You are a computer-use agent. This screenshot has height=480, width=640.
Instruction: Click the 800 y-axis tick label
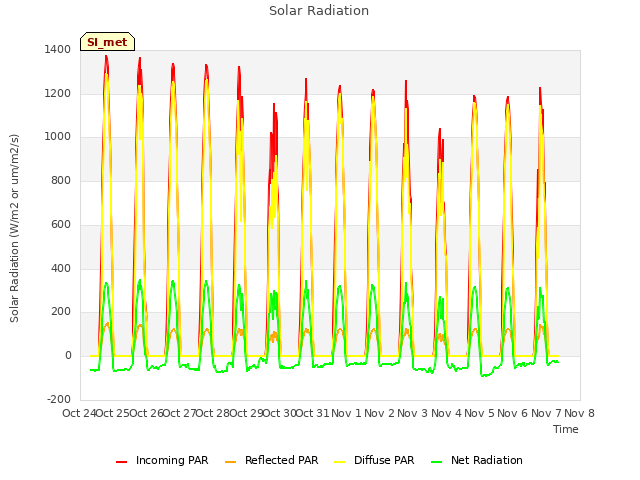(61, 180)
